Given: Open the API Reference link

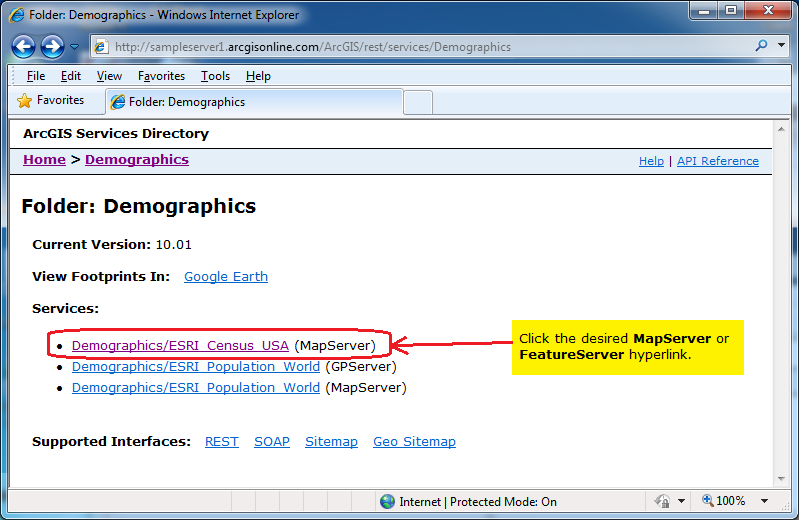Looking at the screenshot, I should 717,161.
